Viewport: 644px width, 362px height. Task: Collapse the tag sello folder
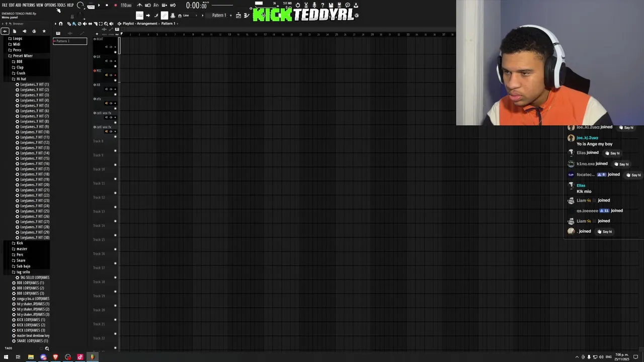tap(23, 272)
